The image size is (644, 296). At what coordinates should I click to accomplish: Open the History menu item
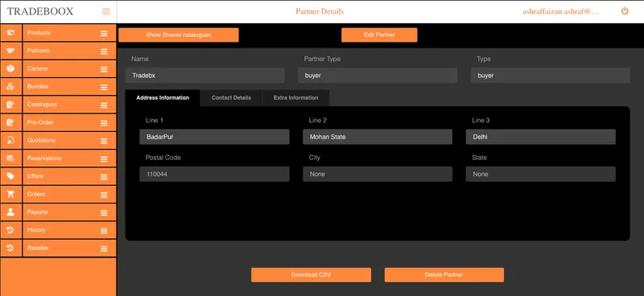click(69, 230)
